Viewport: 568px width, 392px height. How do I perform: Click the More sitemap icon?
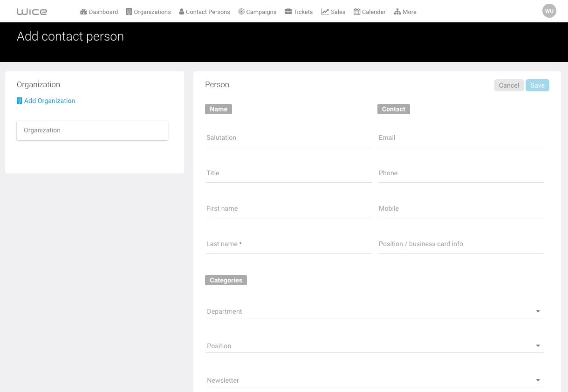pyautogui.click(x=397, y=12)
